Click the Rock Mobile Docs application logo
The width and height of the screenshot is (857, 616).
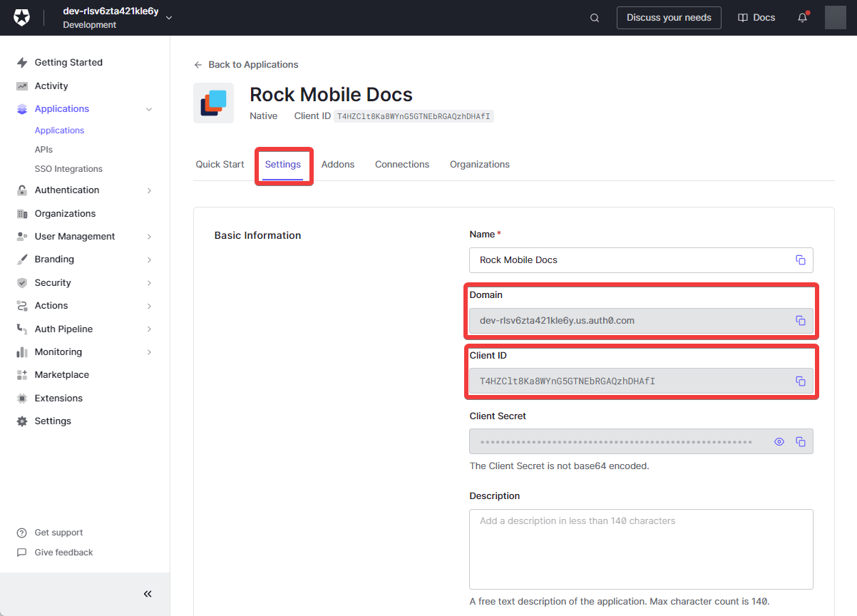tap(213, 103)
